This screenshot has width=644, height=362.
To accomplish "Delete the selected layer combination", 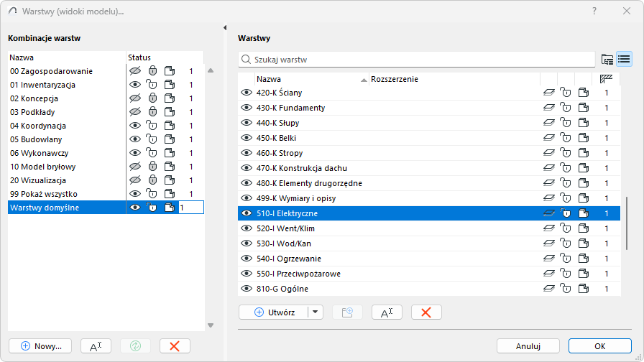I will tap(175, 346).
